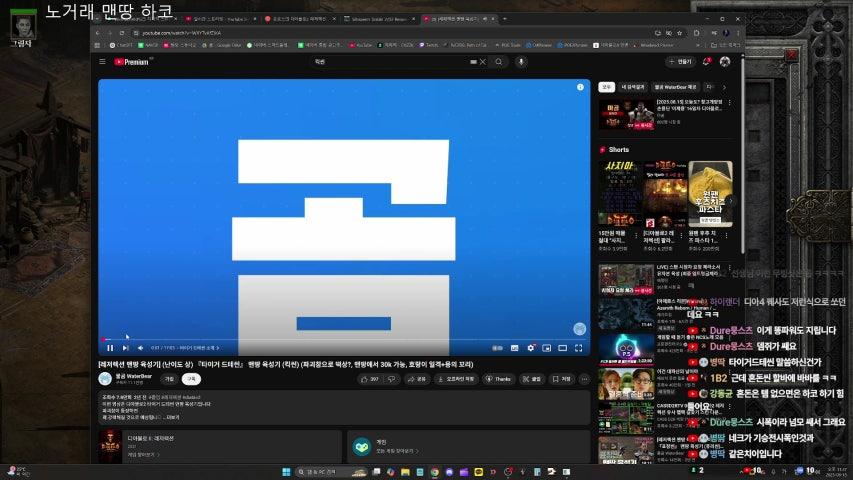Open options for first recommended video
The image size is (853, 480).
pos(729,103)
